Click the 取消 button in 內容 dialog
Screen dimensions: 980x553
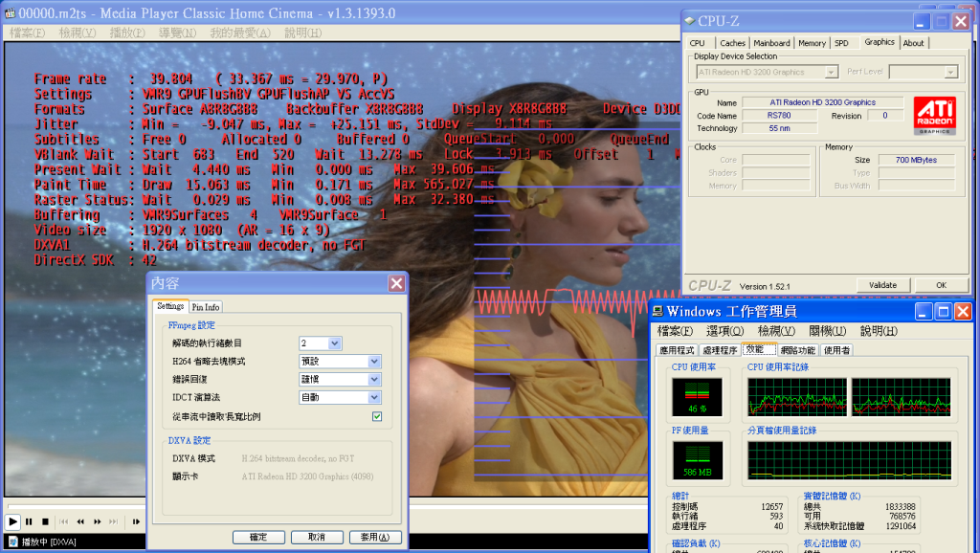tap(317, 537)
